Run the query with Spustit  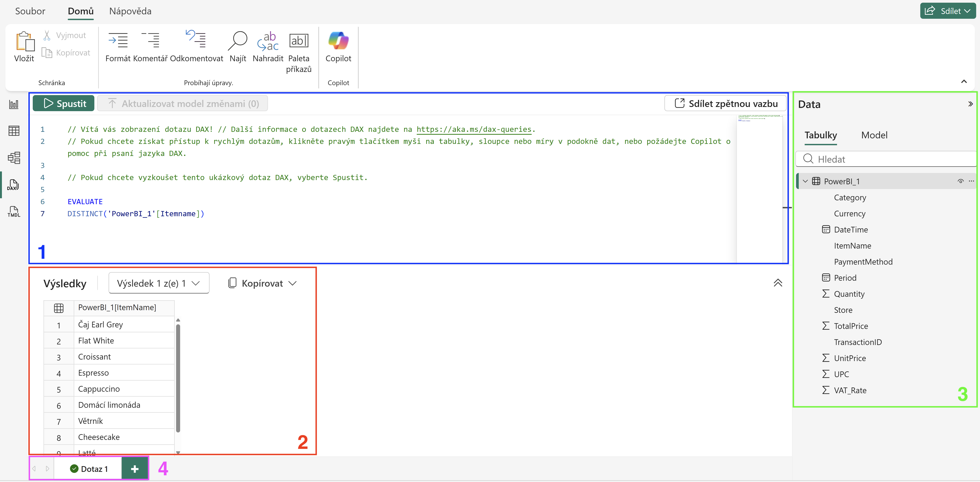[x=64, y=104]
